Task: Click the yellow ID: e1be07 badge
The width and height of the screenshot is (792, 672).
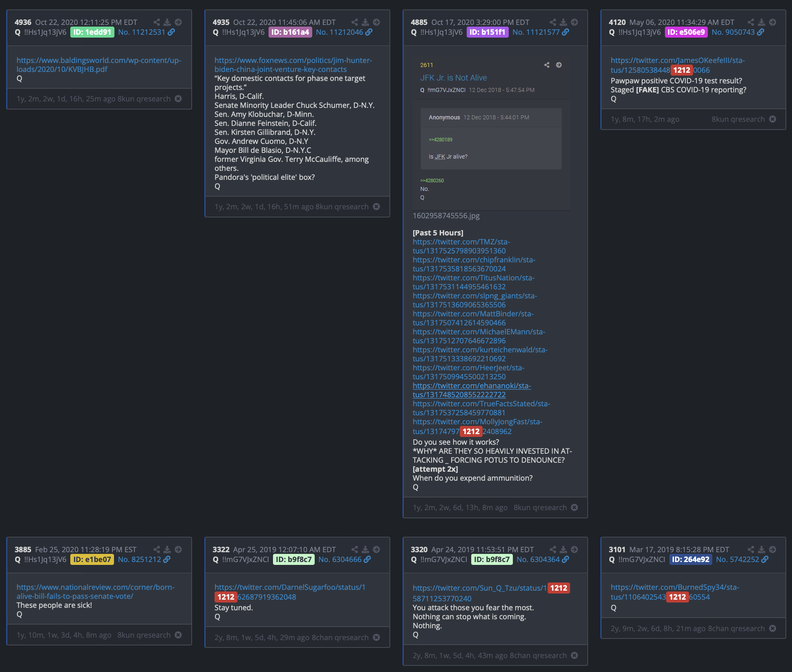Action: (92, 559)
